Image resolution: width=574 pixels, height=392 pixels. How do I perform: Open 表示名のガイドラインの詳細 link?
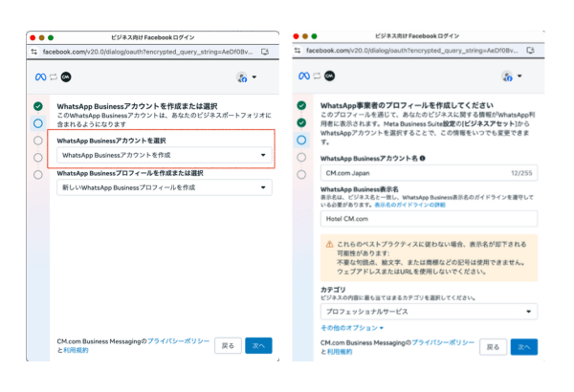[409, 205]
